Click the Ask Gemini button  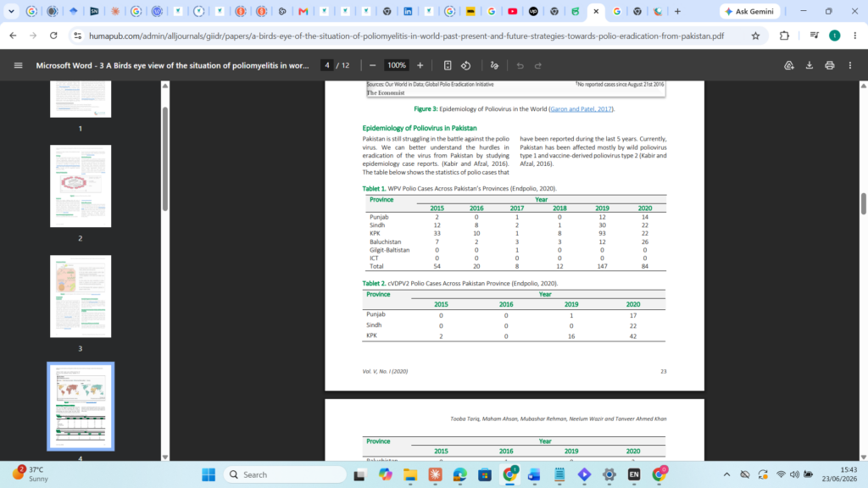coord(750,11)
